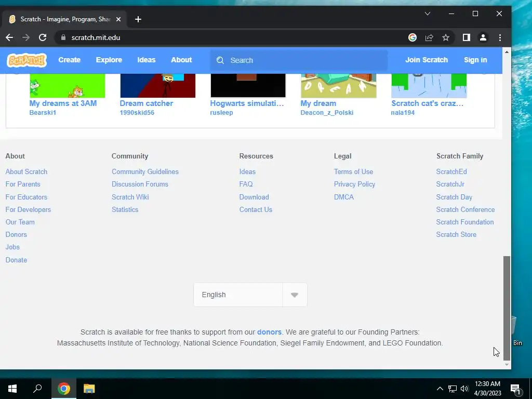This screenshot has width=532, height=399.
Task: Open Terms of Use
Action: tap(353, 171)
